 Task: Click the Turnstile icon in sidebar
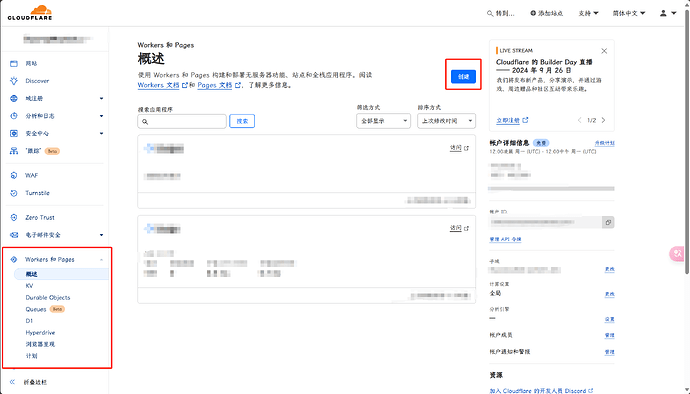click(x=14, y=193)
